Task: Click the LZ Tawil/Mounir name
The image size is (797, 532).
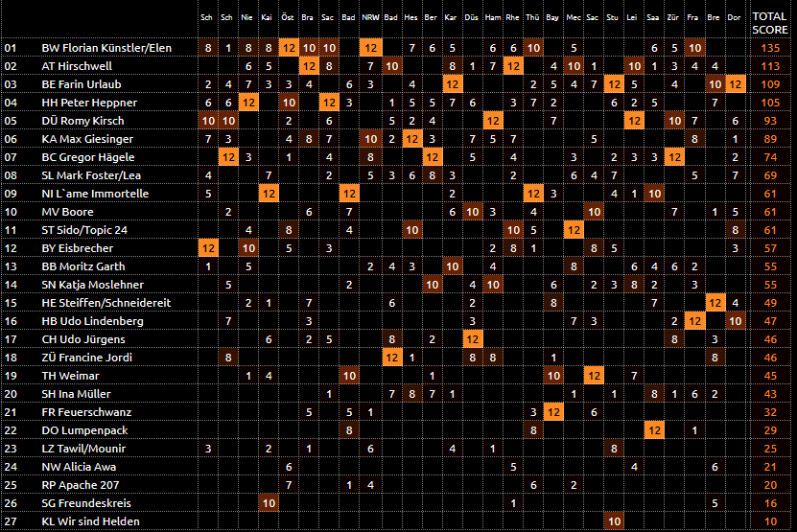Action: point(83,449)
